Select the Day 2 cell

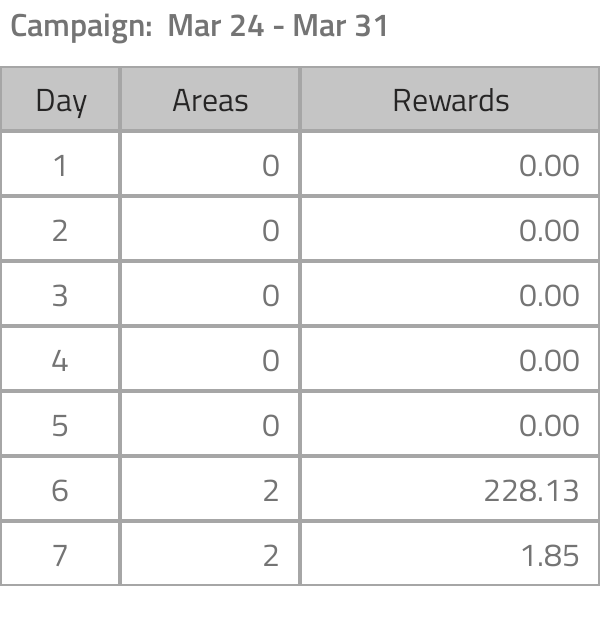coord(60,230)
